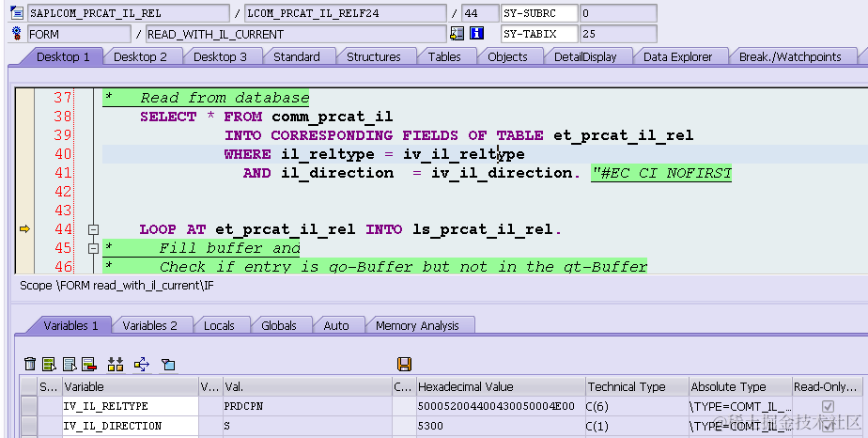Click the LCOM_PRCAT_IL_RELF24 include field
Screen dimensions: 868x438
tap(346, 13)
